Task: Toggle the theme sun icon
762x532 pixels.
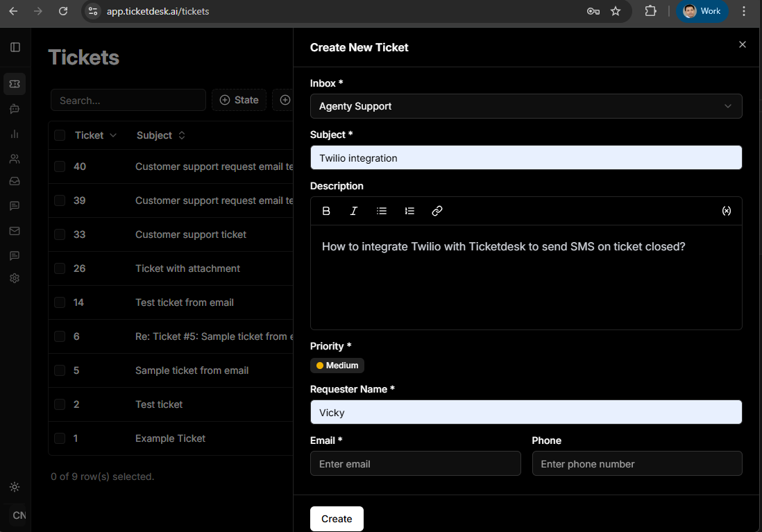Action: tap(15, 487)
